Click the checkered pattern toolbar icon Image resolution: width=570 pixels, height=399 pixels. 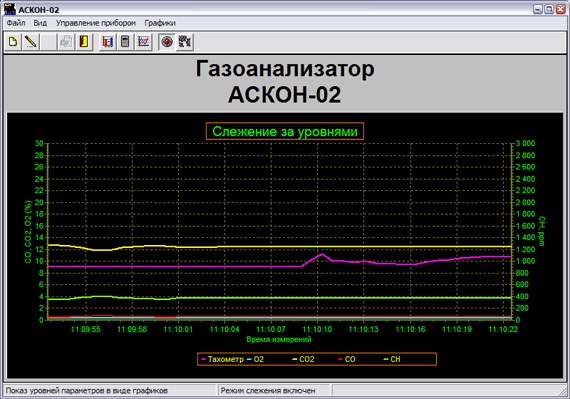coord(185,42)
